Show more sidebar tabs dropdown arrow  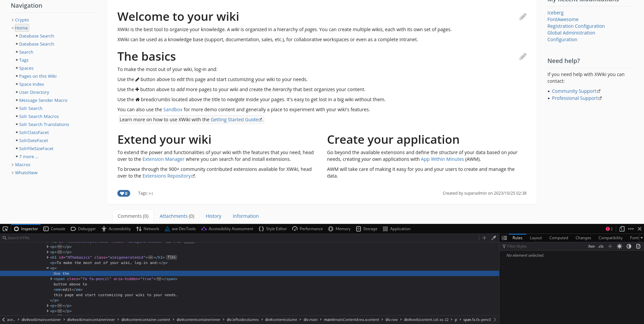tap(642, 238)
